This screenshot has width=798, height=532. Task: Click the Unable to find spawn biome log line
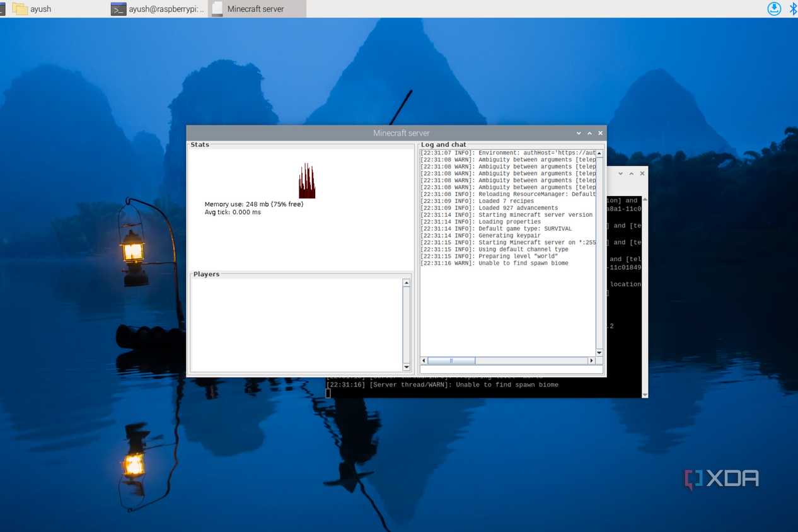pyautogui.click(x=494, y=263)
